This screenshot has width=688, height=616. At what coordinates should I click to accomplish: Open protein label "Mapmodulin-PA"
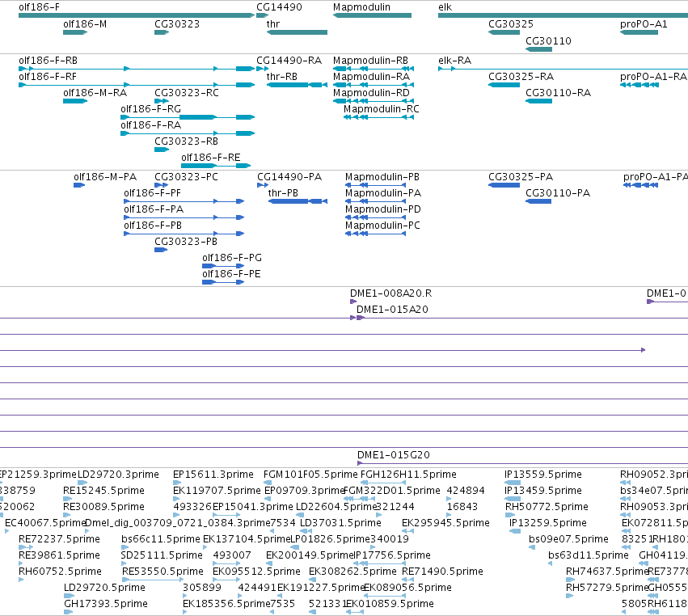383,193
